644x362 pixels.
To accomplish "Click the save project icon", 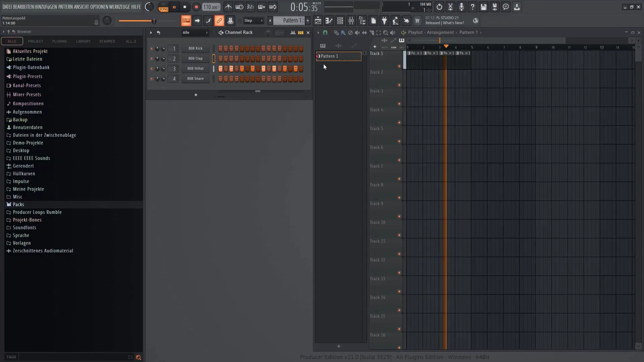I will pos(483,7).
